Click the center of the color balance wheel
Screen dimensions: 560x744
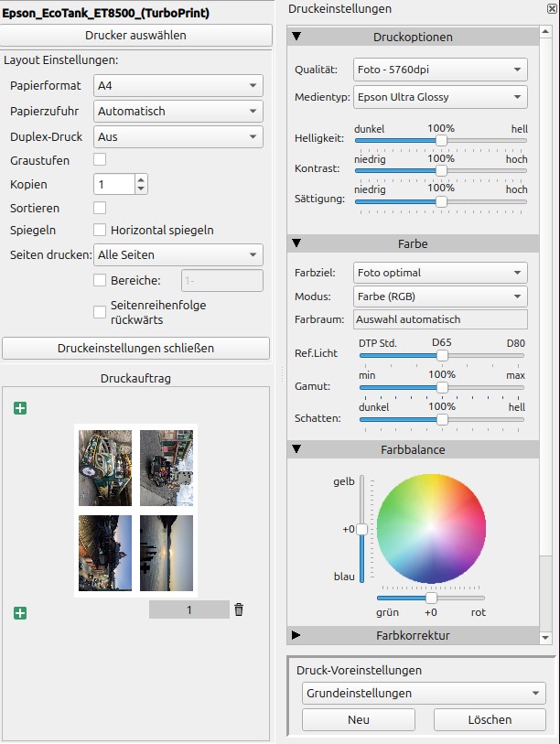click(431, 528)
